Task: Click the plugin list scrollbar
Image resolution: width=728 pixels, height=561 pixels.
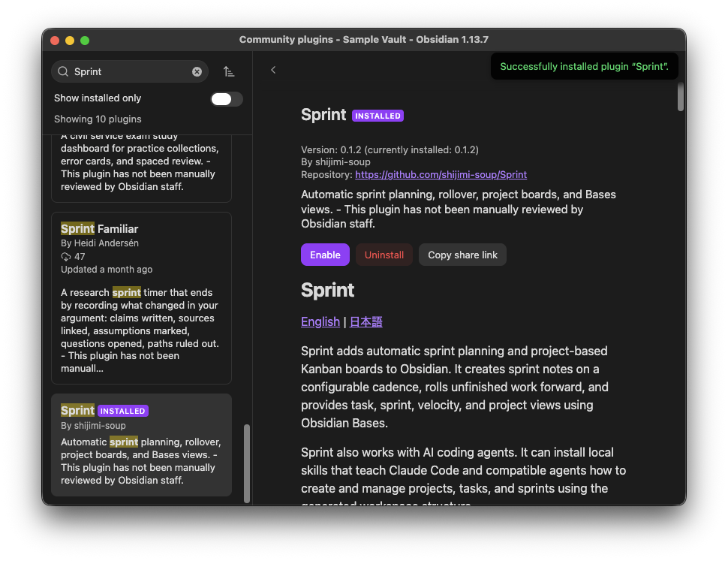Action: 247,463
